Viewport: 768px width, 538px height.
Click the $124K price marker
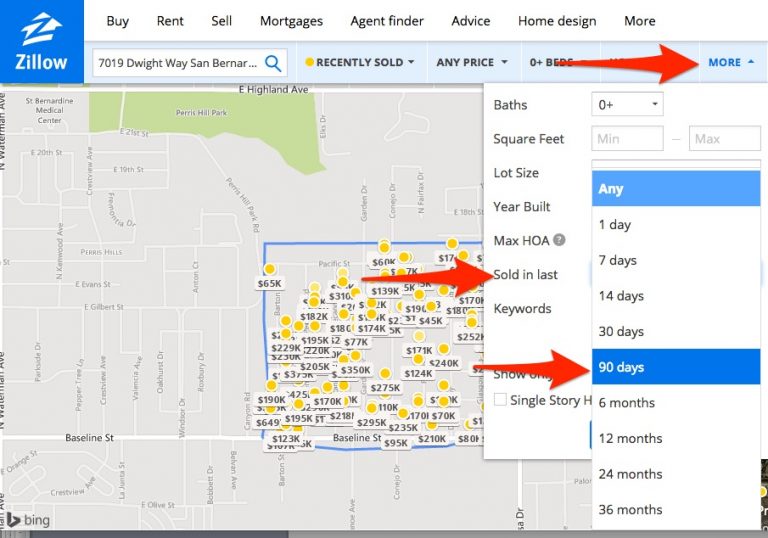click(x=418, y=373)
